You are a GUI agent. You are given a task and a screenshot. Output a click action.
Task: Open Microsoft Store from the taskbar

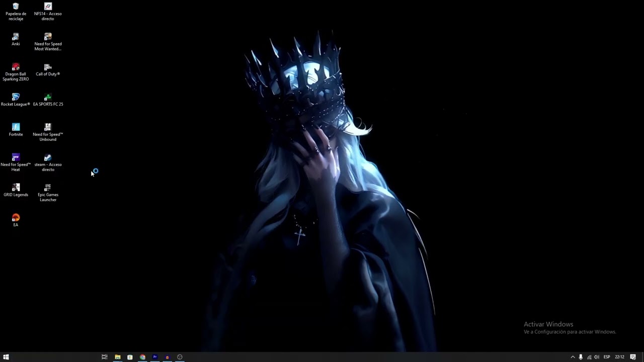[130, 357]
